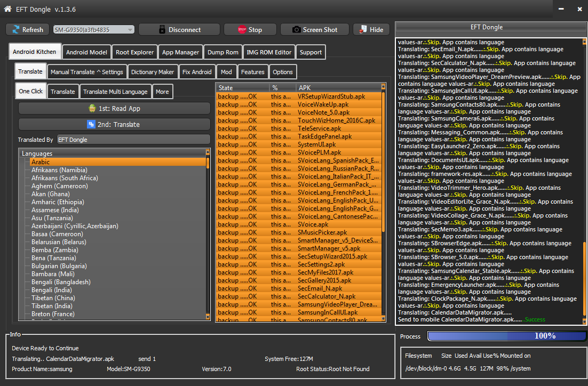Select Afrikaans (Namibia) language

click(59, 170)
